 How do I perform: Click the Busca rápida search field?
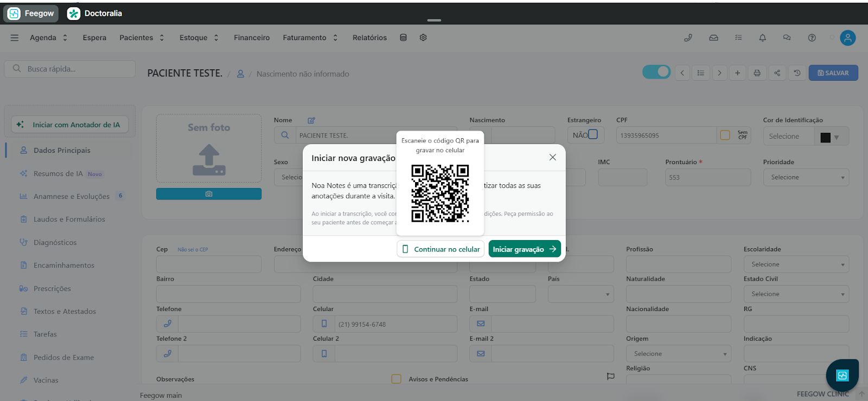[x=70, y=69]
